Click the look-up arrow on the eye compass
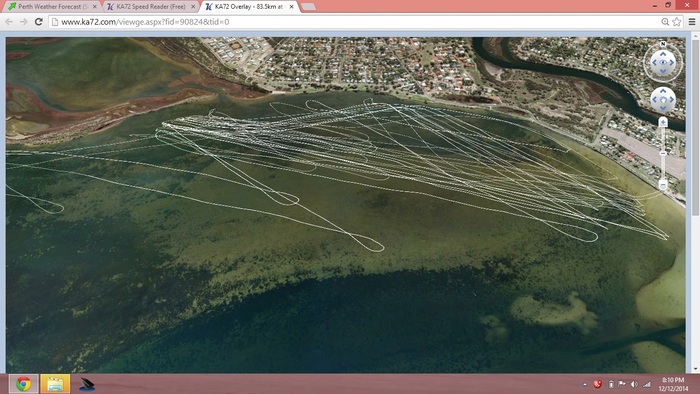The width and height of the screenshot is (700, 394). (x=663, y=54)
